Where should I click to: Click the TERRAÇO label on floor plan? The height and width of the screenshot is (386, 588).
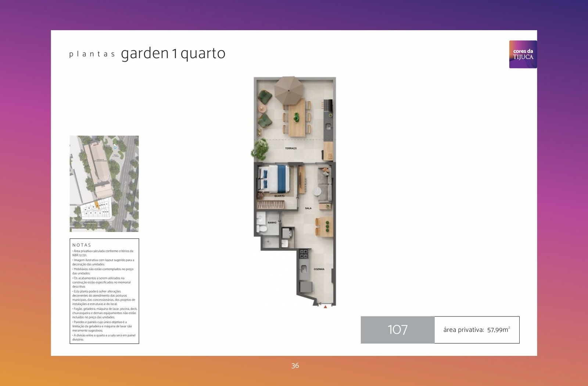click(291, 149)
